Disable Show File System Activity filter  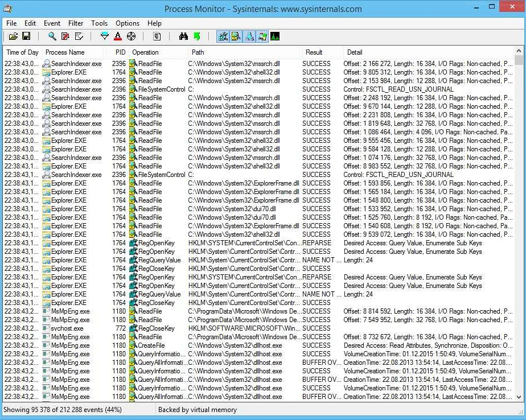point(236,36)
